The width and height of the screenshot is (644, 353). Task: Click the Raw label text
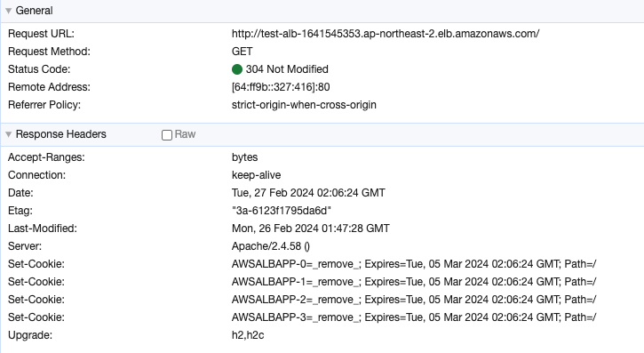tap(185, 134)
